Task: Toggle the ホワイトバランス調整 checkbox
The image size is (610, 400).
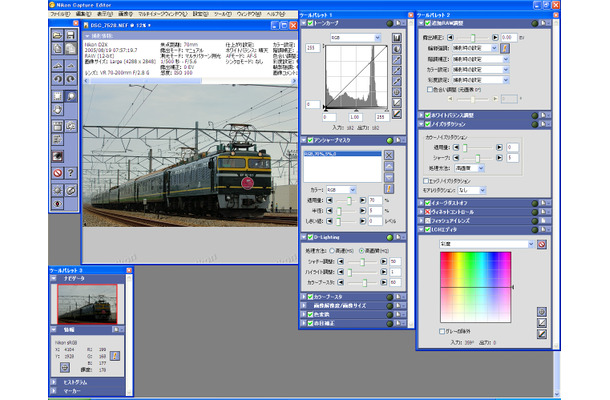Action: click(x=428, y=116)
